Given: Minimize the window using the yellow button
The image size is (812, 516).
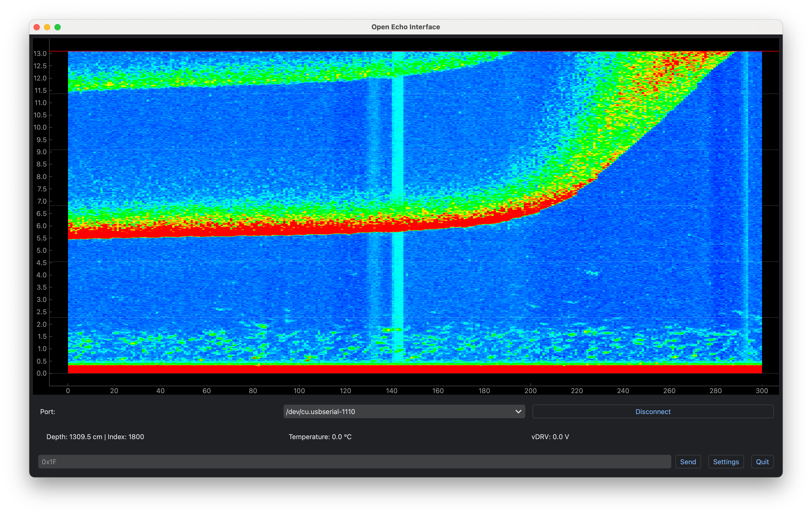Looking at the screenshot, I should click(47, 27).
